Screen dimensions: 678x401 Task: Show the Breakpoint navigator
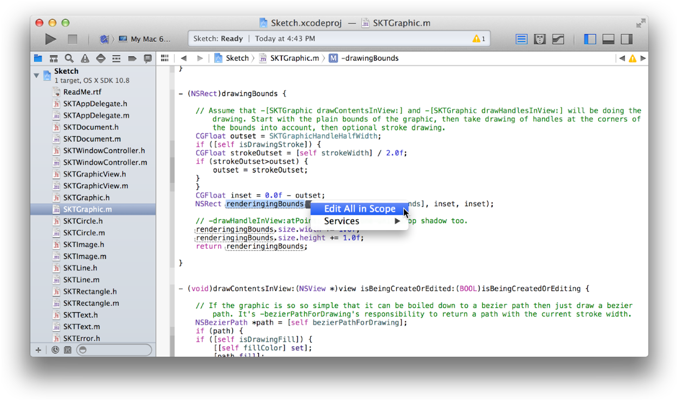(x=132, y=58)
